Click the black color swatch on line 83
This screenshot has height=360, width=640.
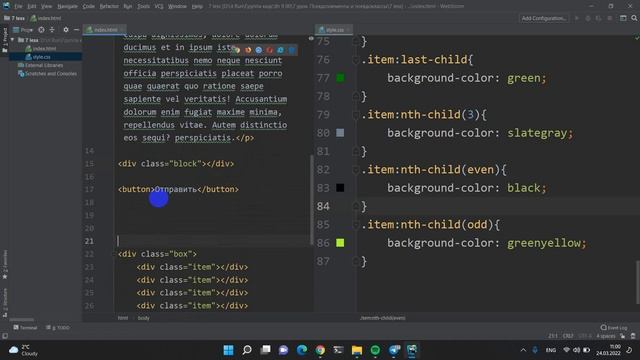(x=340, y=188)
